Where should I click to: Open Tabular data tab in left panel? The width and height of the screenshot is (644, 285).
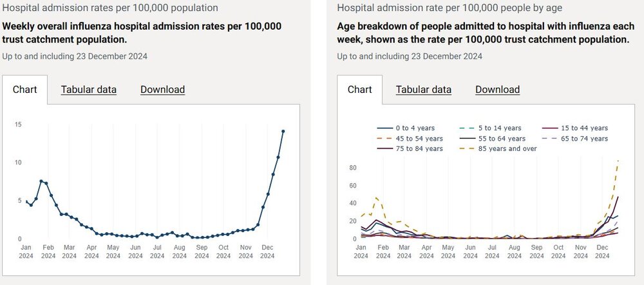point(89,90)
